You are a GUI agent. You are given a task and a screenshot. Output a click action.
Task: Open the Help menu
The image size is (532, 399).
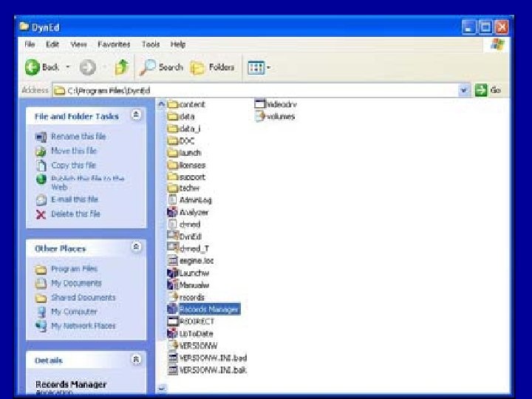click(178, 44)
